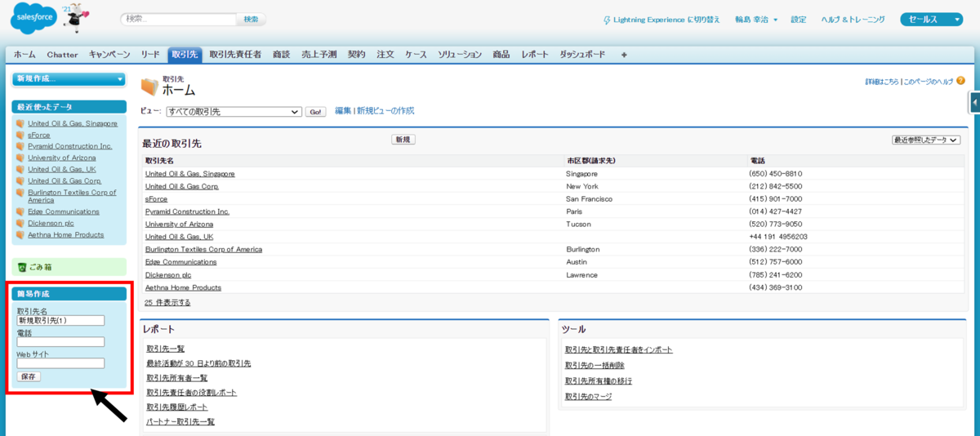Screen dimensions: 980x436
Task: Open the 商談 tab
Action: pos(281,55)
